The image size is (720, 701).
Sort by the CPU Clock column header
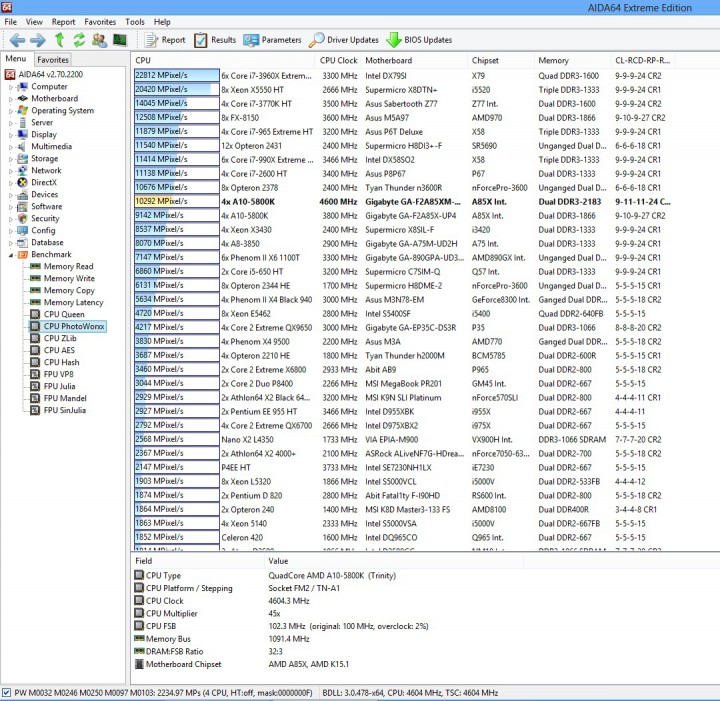(338, 60)
